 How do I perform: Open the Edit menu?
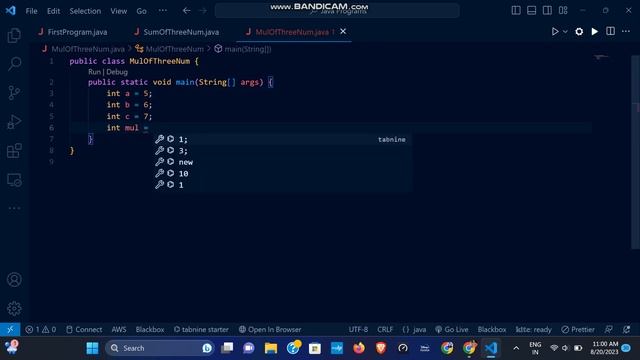[53, 11]
